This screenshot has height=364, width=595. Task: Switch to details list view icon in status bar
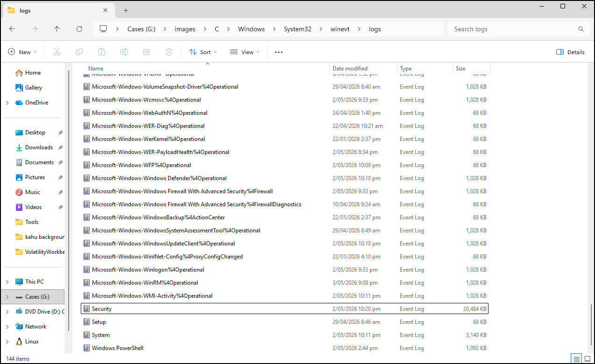tap(577, 358)
